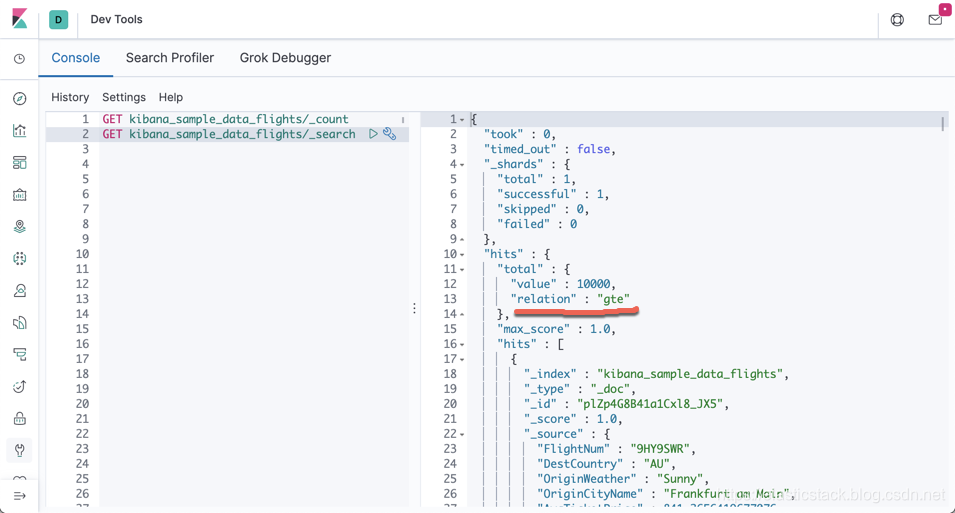Screen dimensions: 955x513
Task: Click the fold end marker on line 14
Action: [x=462, y=314]
